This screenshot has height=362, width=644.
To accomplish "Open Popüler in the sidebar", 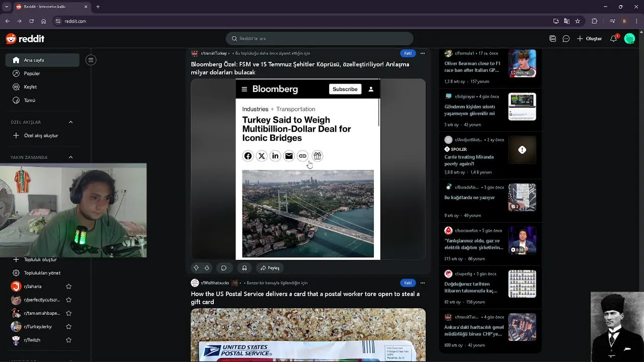I will (x=42, y=73).
